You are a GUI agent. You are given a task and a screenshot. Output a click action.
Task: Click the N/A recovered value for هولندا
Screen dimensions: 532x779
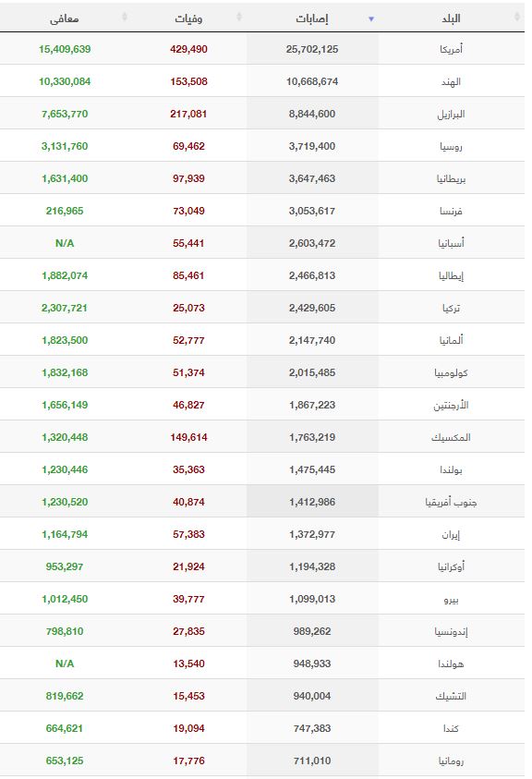(65, 663)
